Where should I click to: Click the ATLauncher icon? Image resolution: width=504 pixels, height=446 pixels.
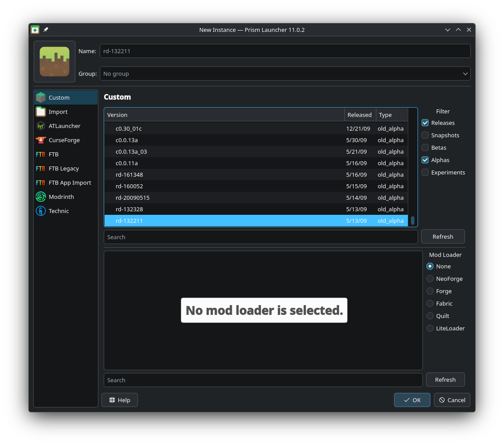[41, 125]
